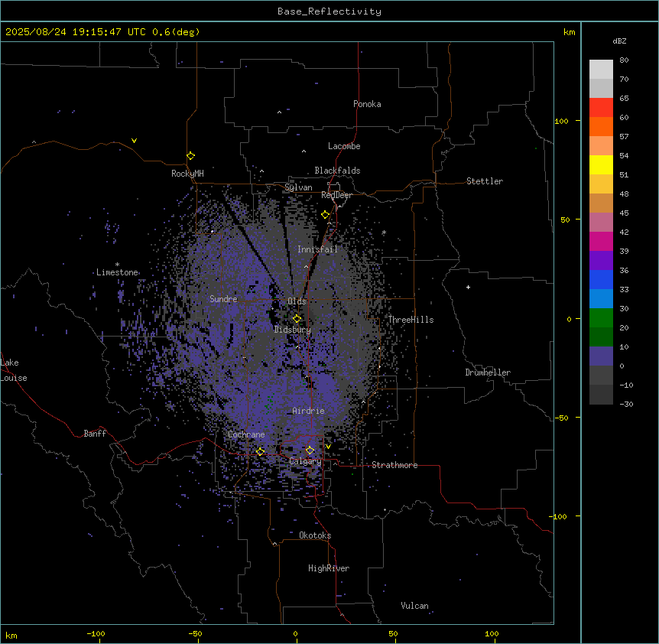Select the magenta 39-42 dBZ legend swatch
This screenshot has width=659, height=644.
tap(601, 241)
